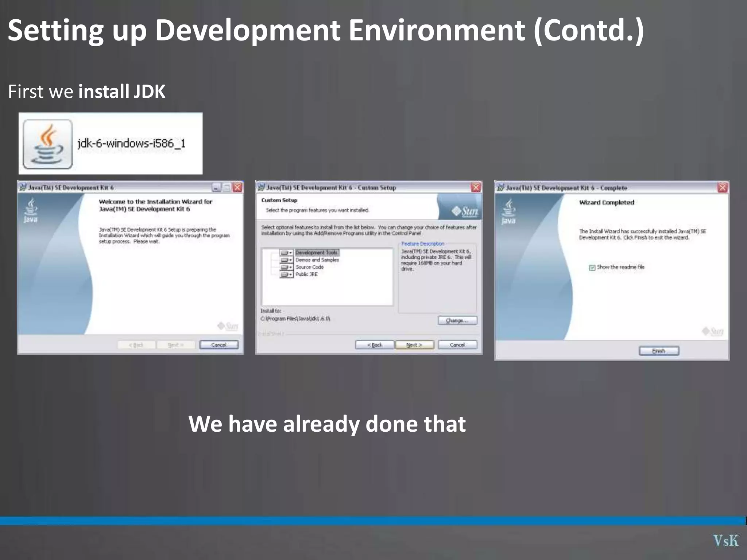Click the disabled Back button in Welcome wizard

(x=136, y=345)
